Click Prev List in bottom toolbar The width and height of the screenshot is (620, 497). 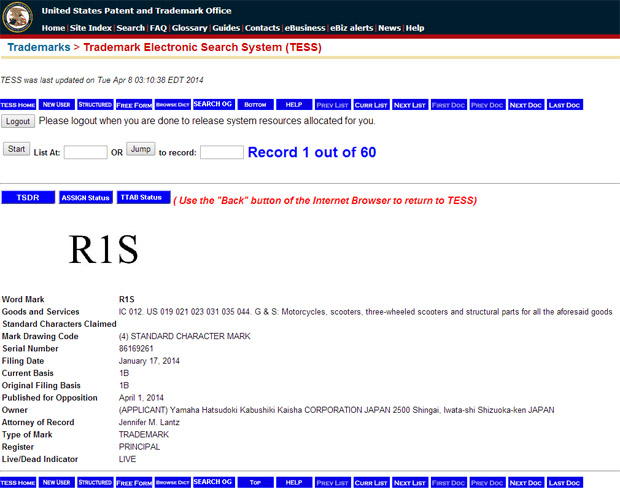pos(333,482)
